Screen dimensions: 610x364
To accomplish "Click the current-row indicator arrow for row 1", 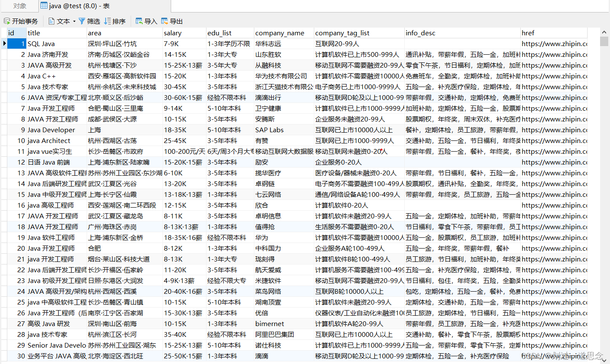I will (4, 44).
